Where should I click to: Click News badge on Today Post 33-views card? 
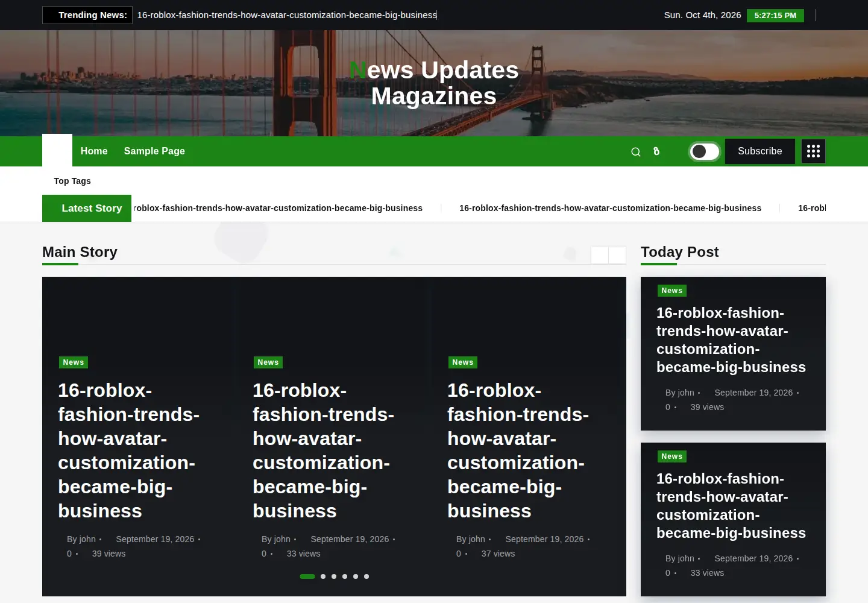coord(672,456)
